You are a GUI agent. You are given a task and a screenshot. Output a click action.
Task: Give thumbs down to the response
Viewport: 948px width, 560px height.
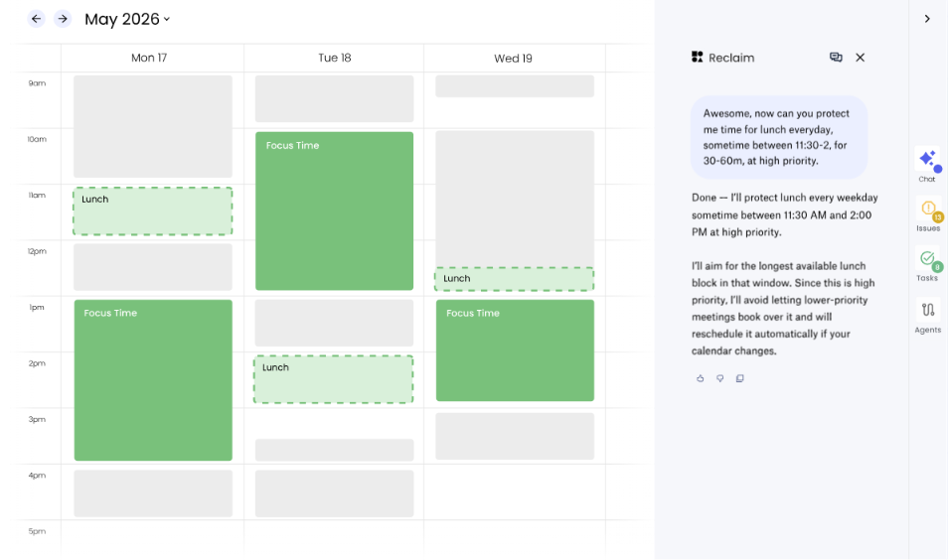720,378
